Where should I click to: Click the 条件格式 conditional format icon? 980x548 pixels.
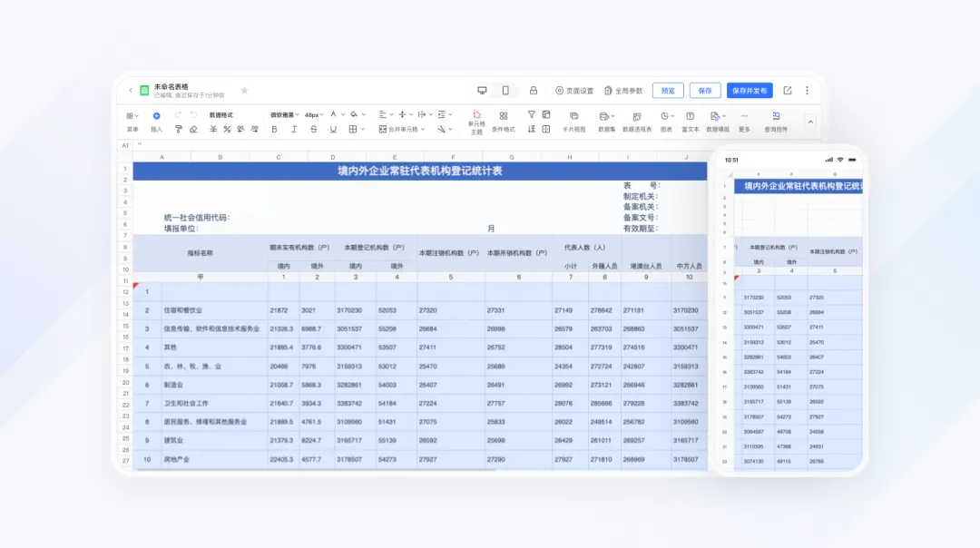tap(503, 122)
